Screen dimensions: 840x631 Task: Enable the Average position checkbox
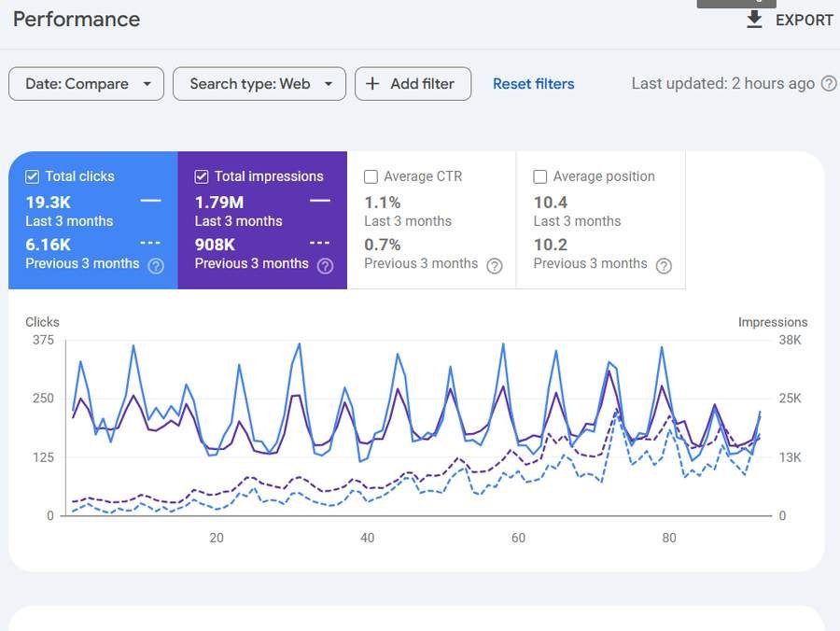540,176
